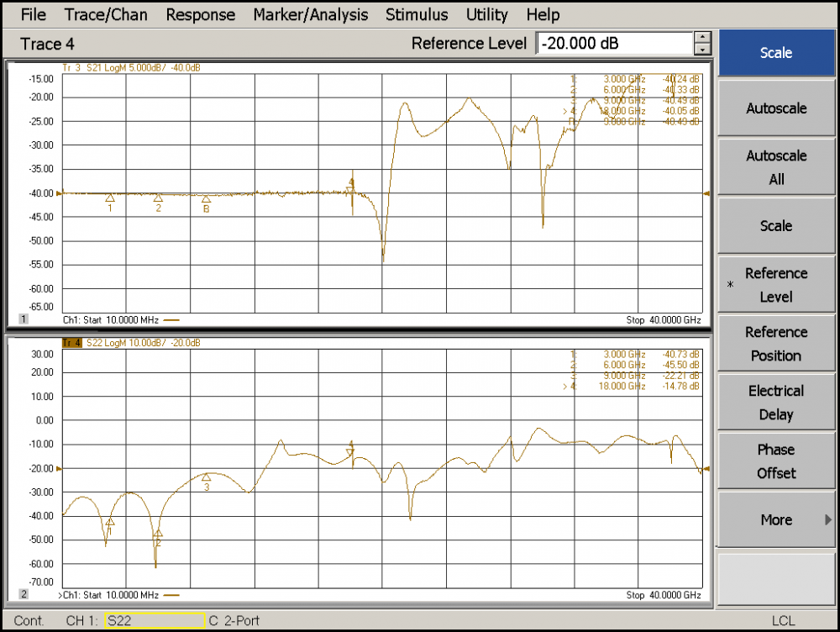Choose the Reference Level softkey
The width and height of the screenshot is (840, 632).
click(775, 285)
